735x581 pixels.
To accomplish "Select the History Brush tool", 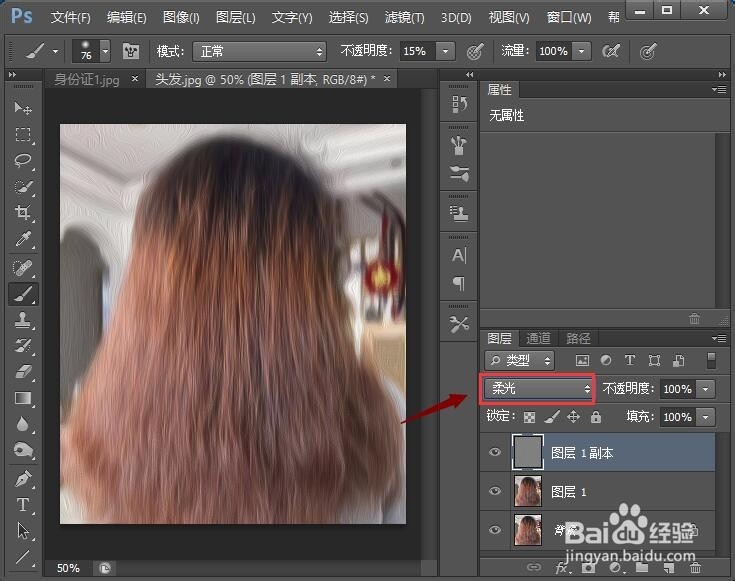I will pos(22,346).
